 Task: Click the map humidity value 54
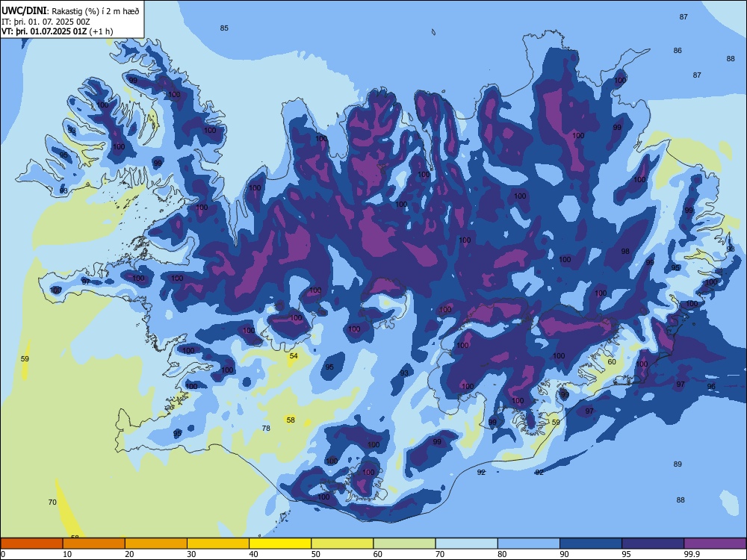click(294, 356)
